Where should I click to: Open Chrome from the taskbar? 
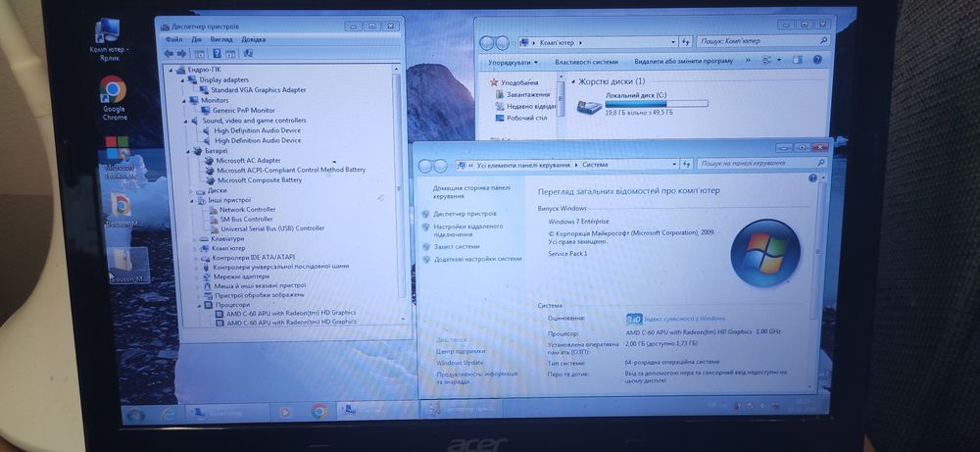319,411
